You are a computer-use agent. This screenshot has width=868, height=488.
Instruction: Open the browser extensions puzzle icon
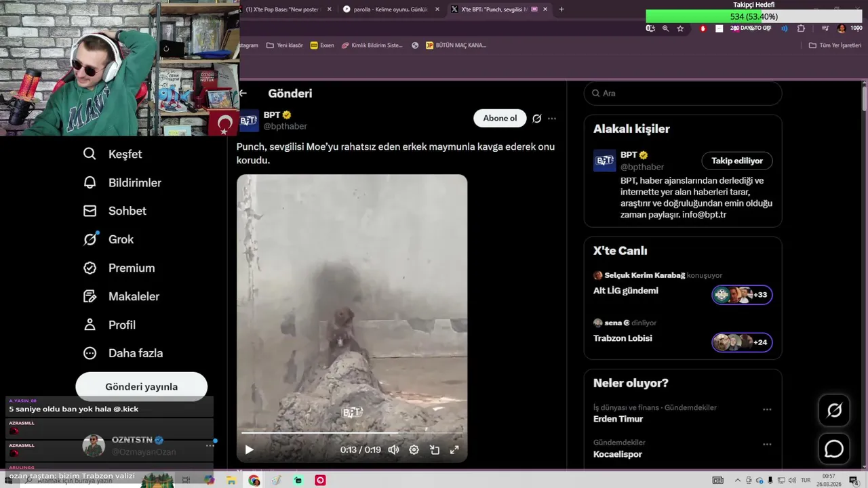click(801, 28)
